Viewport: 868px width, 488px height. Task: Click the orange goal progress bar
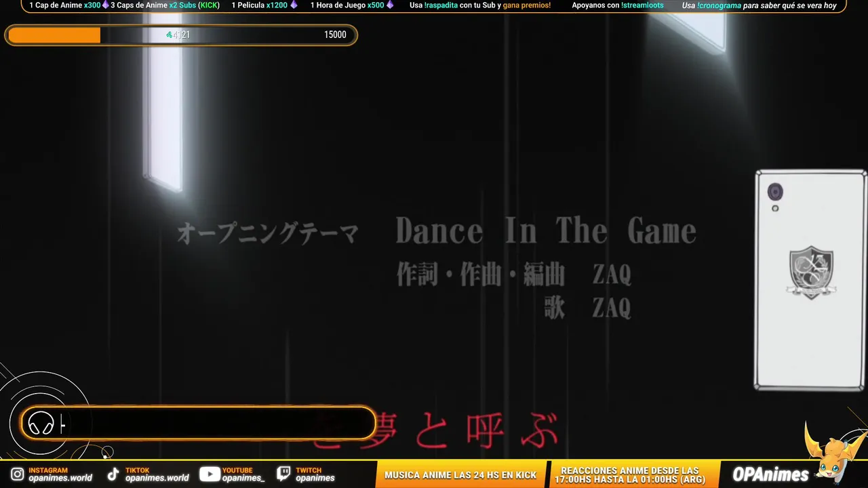pyautogui.click(x=181, y=35)
